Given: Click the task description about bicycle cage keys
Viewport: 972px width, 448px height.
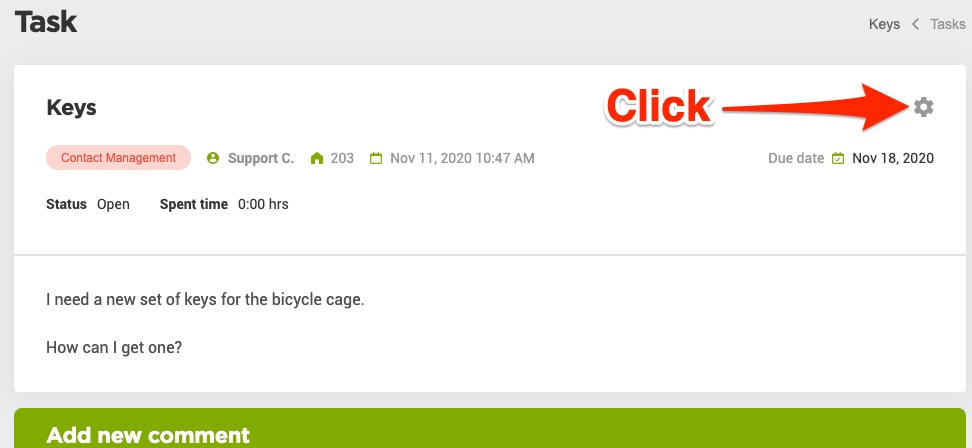Looking at the screenshot, I should point(205,323).
